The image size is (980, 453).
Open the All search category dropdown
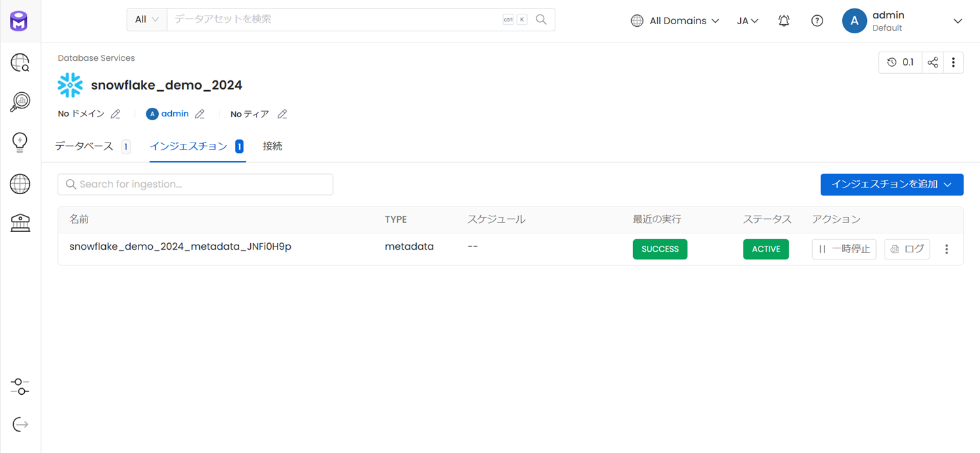click(147, 20)
